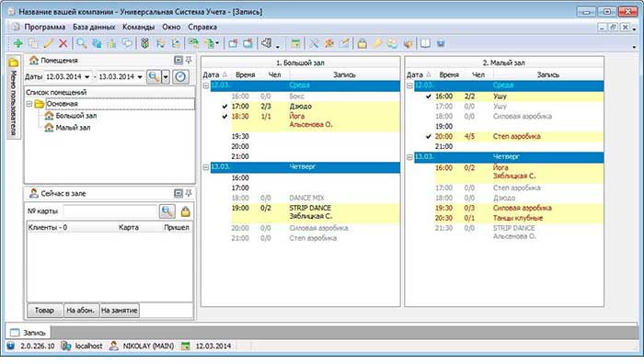Image resolution: width=644 pixels, height=364 pixels.
Task: Click the open book toolbar icon
Action: [x=425, y=43]
